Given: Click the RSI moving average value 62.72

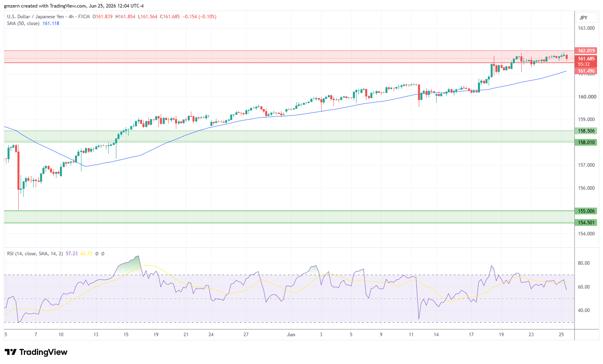Looking at the screenshot, I should click(x=86, y=254).
